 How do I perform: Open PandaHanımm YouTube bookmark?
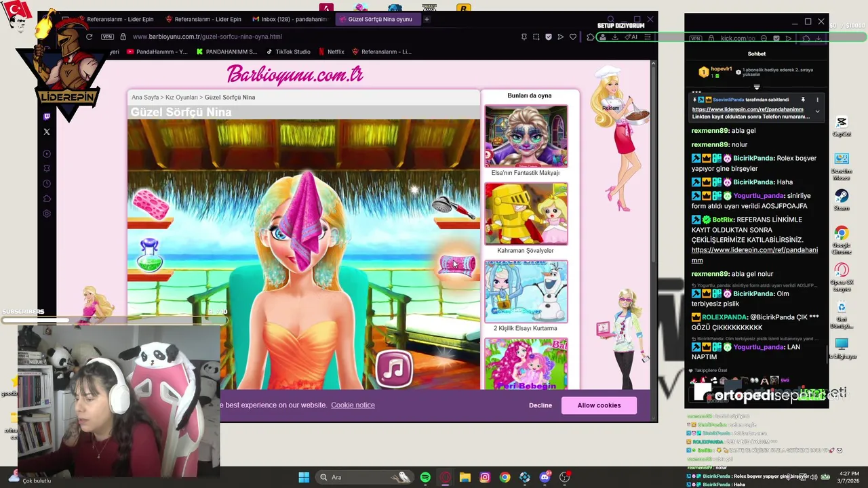157,52
